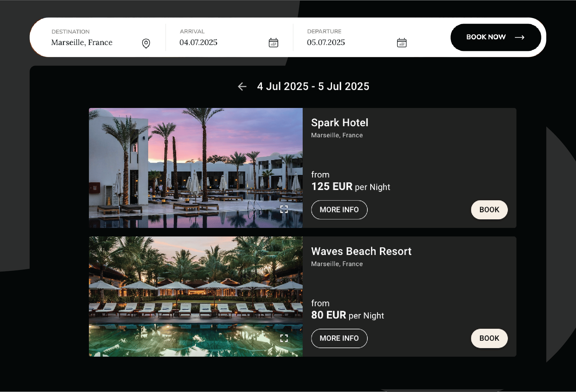This screenshot has height=392, width=576.
Task: Book the Spark Hotel
Action: tap(489, 210)
